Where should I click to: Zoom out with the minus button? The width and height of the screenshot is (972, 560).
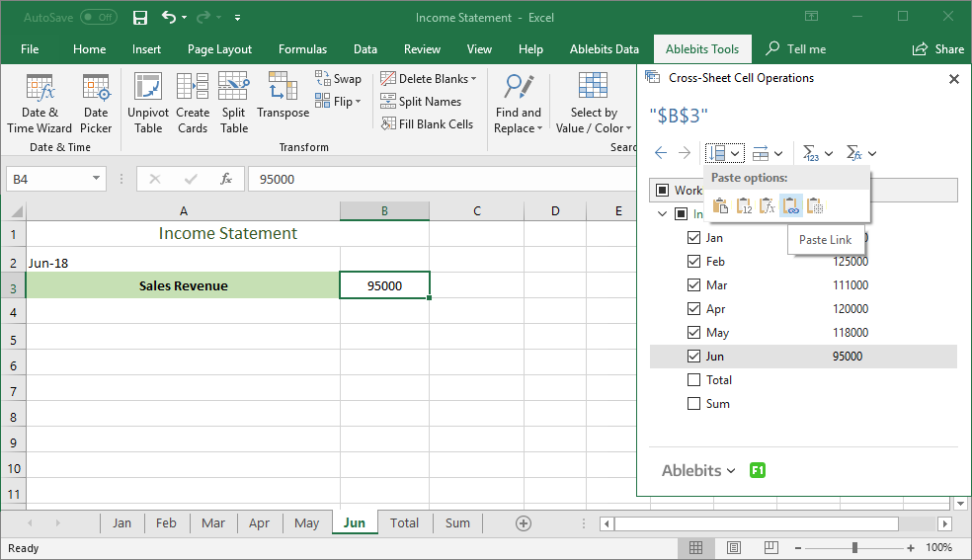[798, 547]
